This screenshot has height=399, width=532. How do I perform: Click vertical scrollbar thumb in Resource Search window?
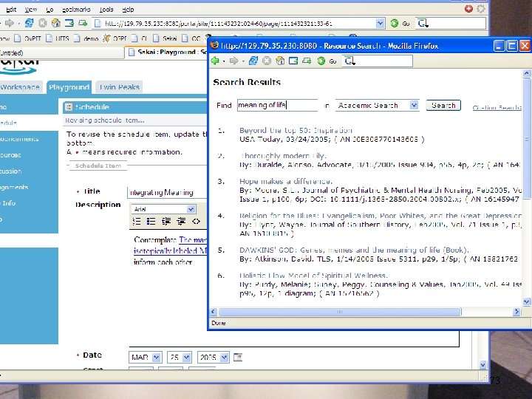[527, 138]
